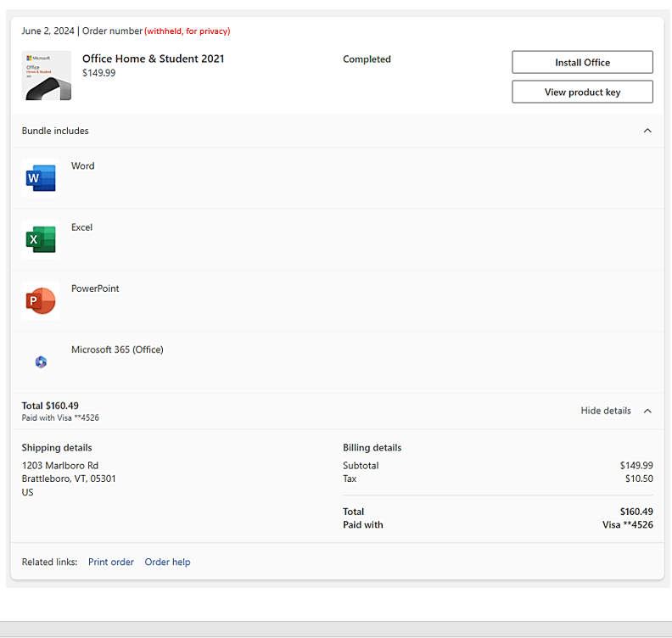Click the Hide details label
Image resolution: width=672 pixels, height=638 pixels.
606,411
